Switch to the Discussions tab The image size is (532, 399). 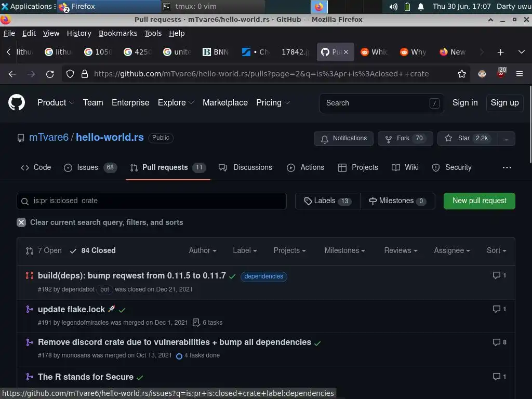[x=246, y=167]
